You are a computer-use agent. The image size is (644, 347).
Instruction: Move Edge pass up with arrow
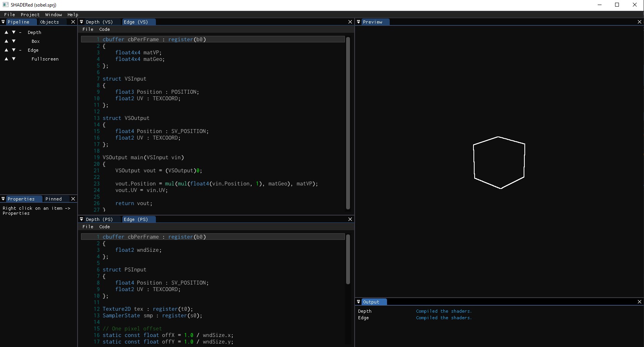click(6, 50)
